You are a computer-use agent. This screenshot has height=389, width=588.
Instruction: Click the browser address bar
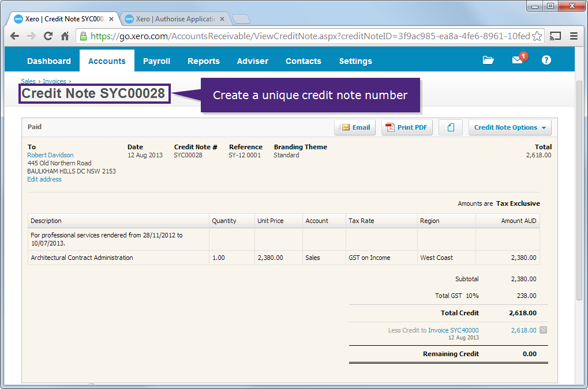pos(289,35)
